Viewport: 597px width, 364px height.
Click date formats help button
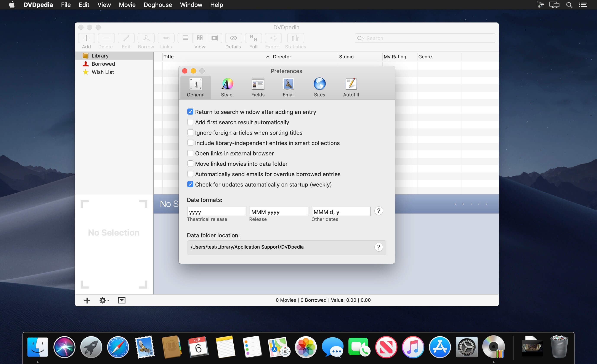click(379, 211)
